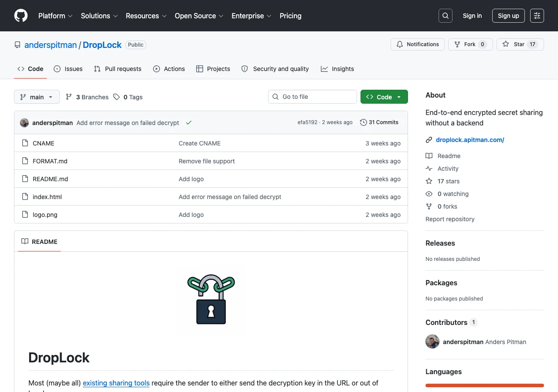Viewport: 558px width, 392px height.
Task: Expand the Resources menu
Action: click(x=146, y=16)
